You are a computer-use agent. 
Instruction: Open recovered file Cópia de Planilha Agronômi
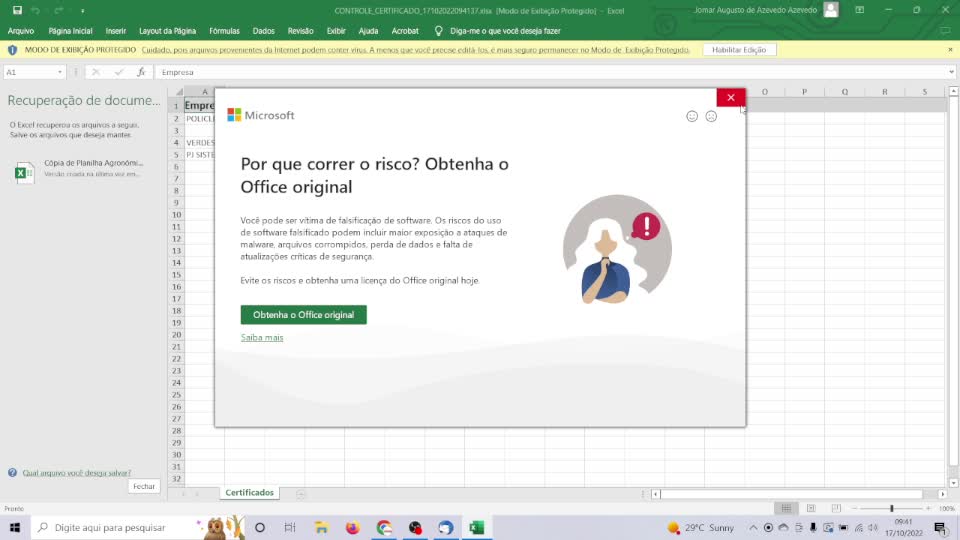click(78, 169)
